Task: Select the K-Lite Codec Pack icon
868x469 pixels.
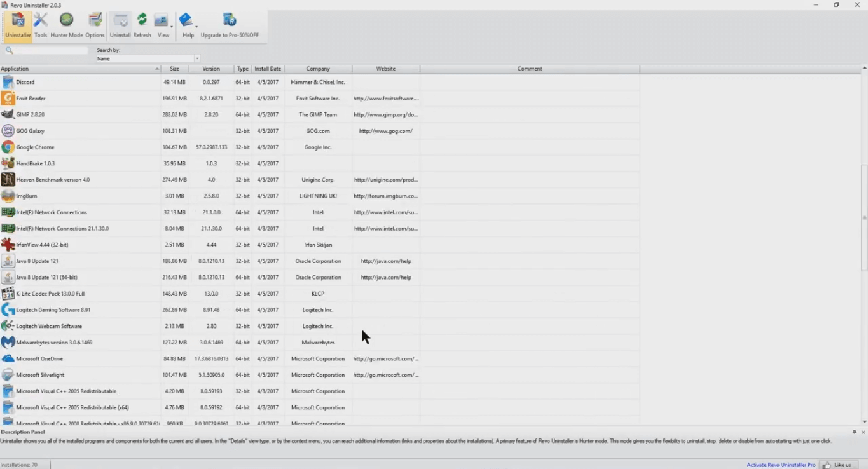Action: tap(8, 294)
